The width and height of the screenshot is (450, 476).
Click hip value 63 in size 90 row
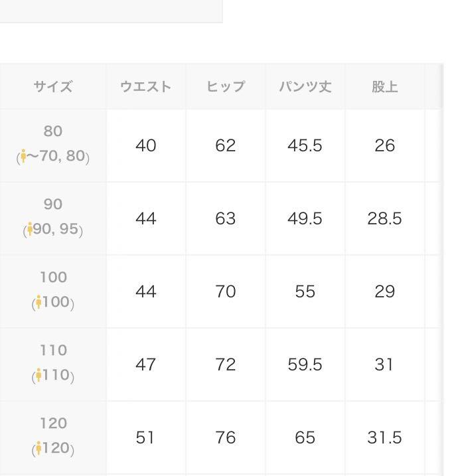(x=226, y=218)
